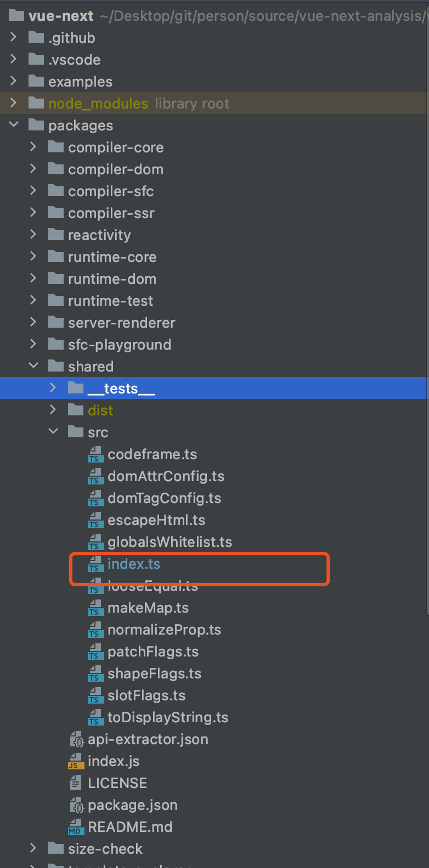Expand the dist folder chevron
The height and width of the screenshot is (868, 429).
pos(53,410)
